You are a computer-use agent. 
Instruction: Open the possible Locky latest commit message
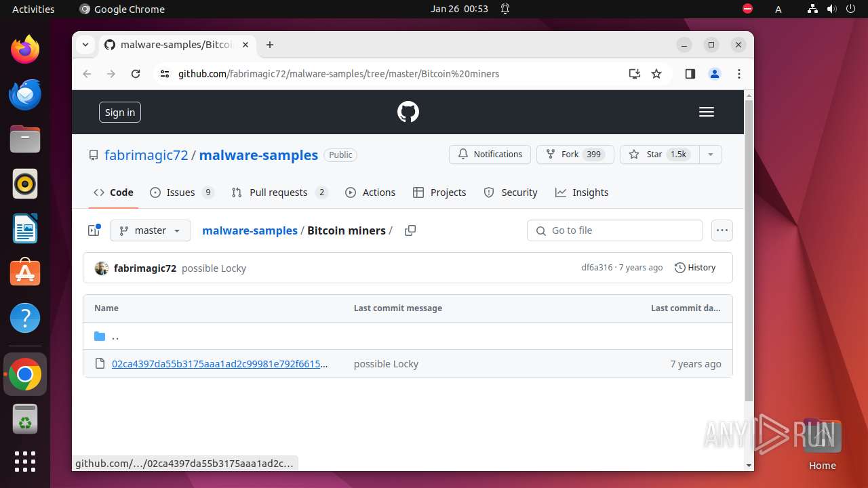pos(214,268)
